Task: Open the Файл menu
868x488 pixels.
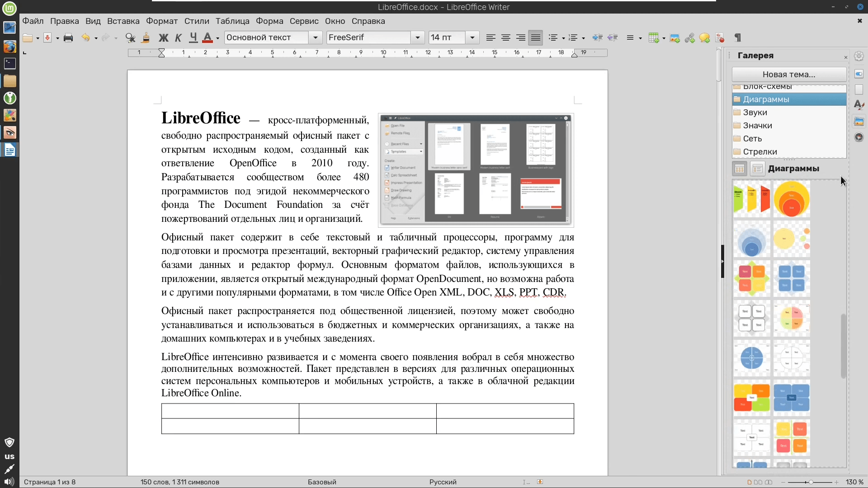Action: click(x=33, y=21)
